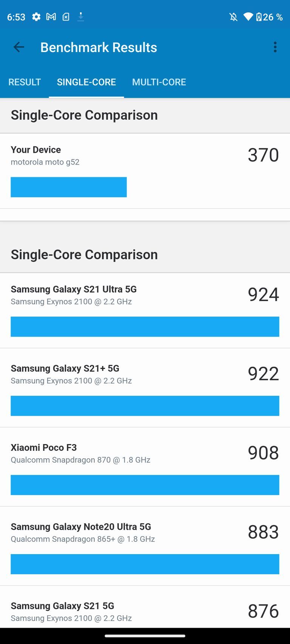Tap the Gmail notification icon
The height and width of the screenshot is (644, 290).
pos(51,17)
